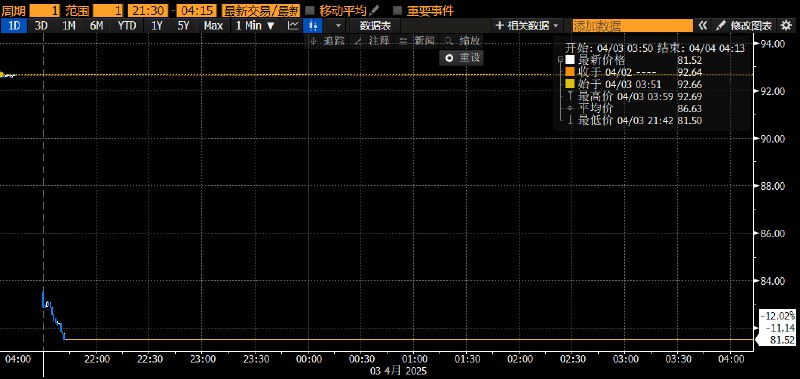Click the 最高价 high marker icon in legend

pos(570,96)
